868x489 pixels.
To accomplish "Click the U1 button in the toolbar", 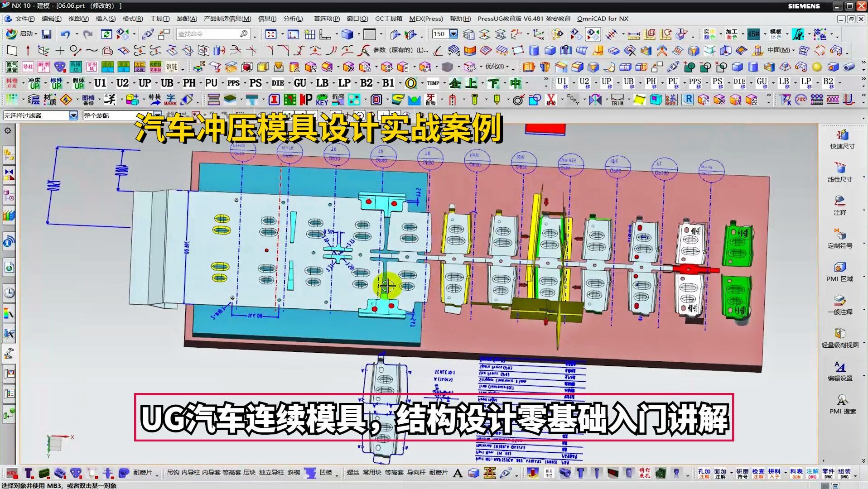I will [101, 83].
